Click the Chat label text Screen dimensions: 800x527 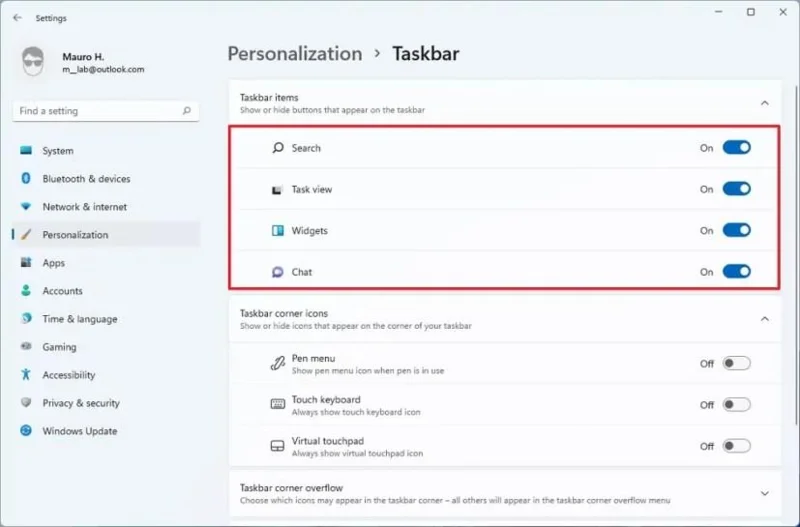302,272
